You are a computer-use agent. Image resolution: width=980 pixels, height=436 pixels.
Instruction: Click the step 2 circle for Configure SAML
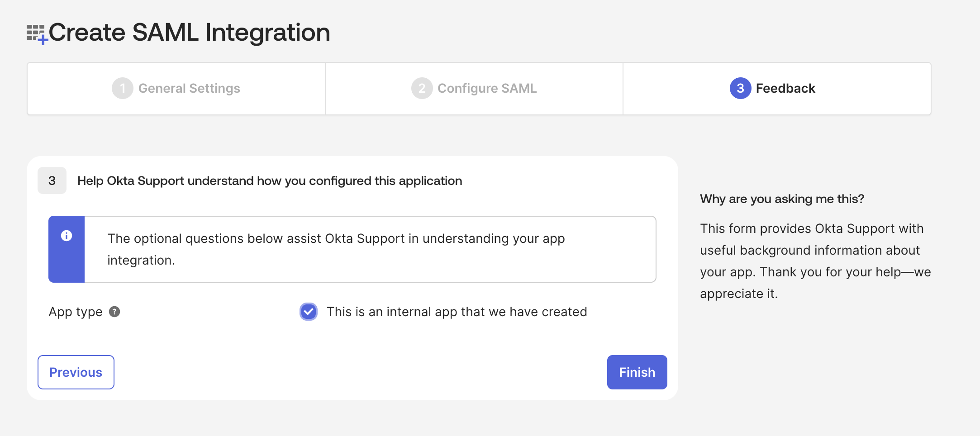click(x=422, y=88)
